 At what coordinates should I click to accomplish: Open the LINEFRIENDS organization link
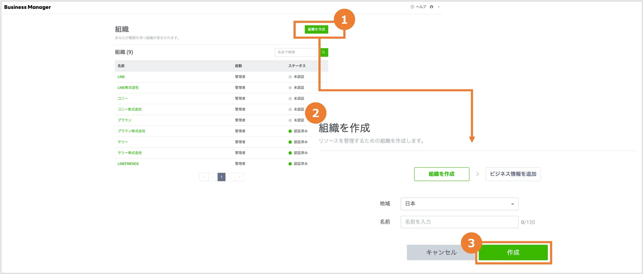pyautogui.click(x=128, y=164)
